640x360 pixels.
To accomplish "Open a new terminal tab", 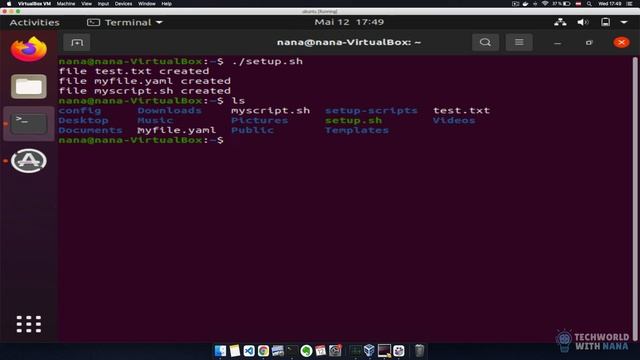I will click(77, 42).
